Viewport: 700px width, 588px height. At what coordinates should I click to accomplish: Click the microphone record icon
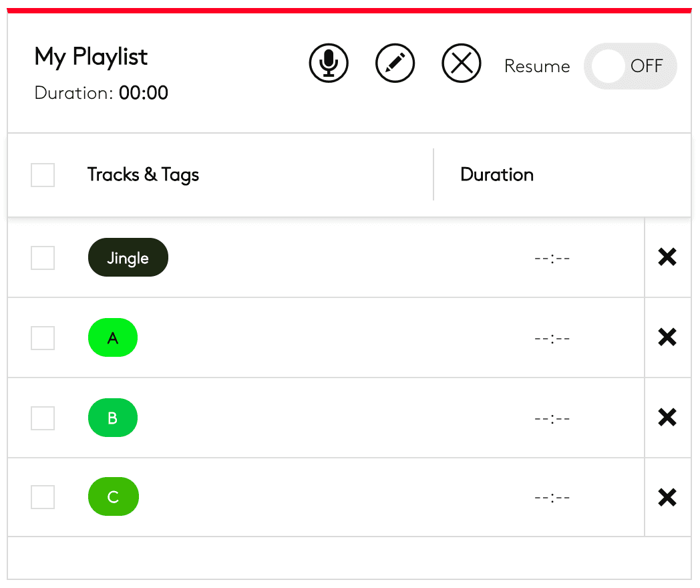329,63
